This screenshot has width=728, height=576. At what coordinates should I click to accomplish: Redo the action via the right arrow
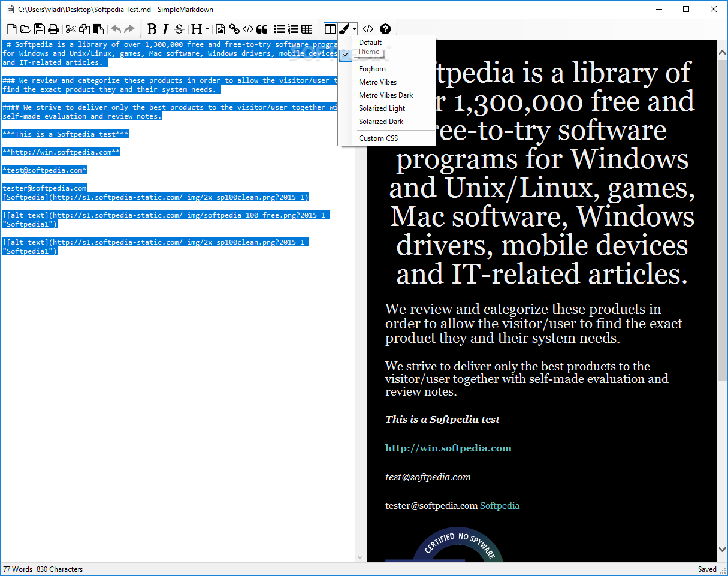pos(129,29)
